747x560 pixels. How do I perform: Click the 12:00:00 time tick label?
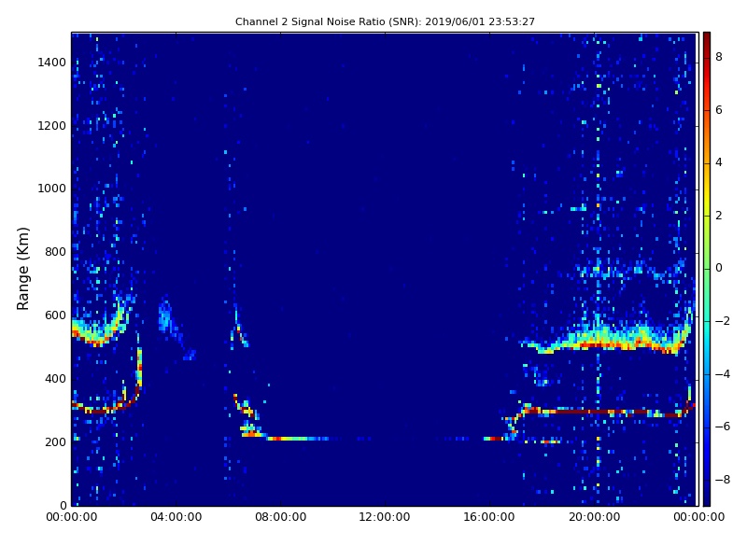pyautogui.click(x=385, y=517)
